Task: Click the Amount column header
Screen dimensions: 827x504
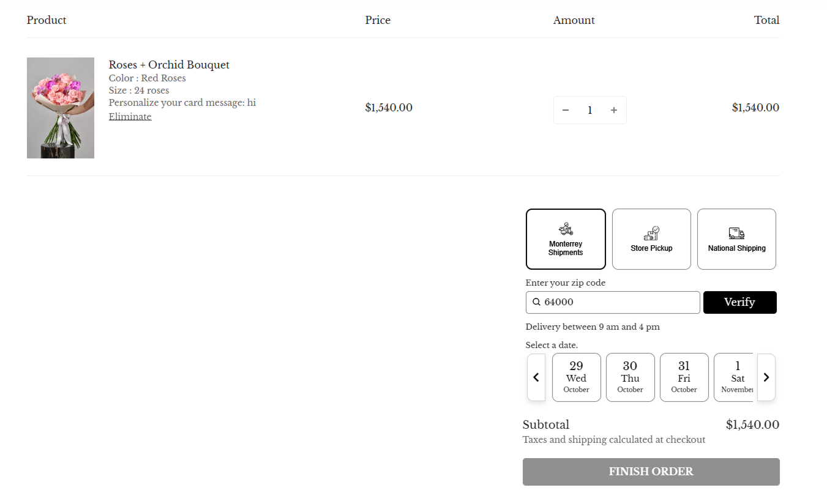Action: click(574, 20)
